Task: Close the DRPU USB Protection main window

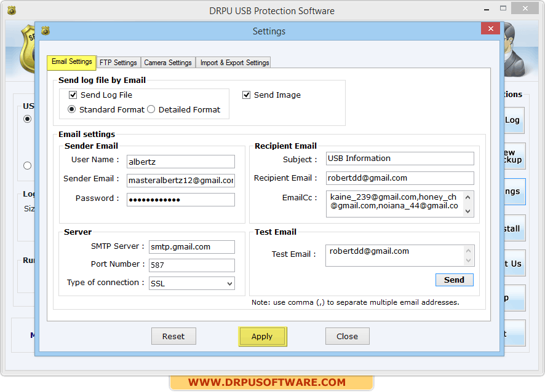Action: coord(525,9)
